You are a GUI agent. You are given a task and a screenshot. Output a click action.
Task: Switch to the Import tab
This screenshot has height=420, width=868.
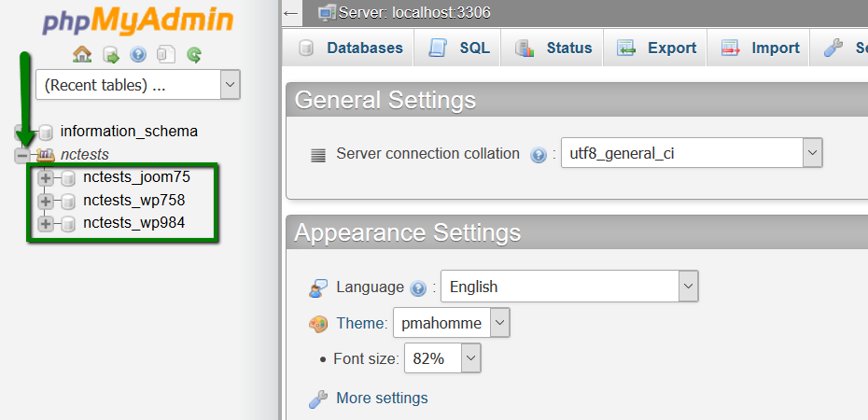pos(759,49)
